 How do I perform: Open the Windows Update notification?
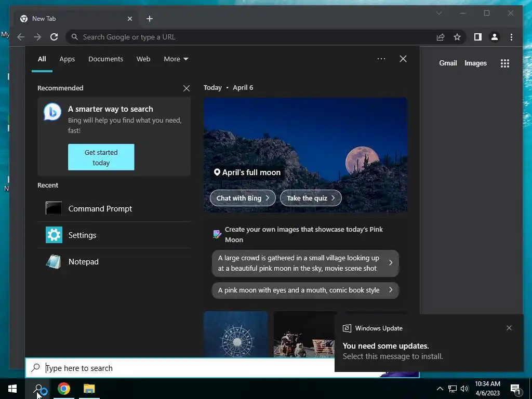click(429, 343)
